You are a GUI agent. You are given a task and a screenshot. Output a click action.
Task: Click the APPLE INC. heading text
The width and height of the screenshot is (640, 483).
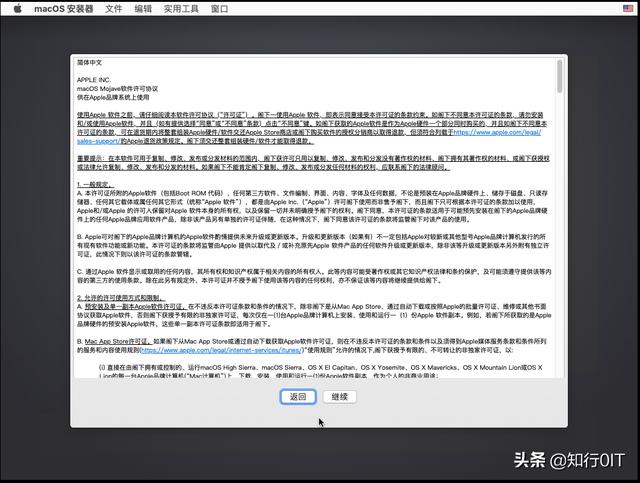93,80
